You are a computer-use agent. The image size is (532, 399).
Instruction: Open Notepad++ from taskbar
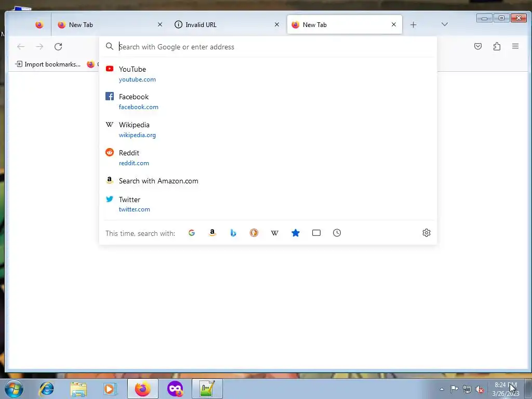pyautogui.click(x=207, y=389)
